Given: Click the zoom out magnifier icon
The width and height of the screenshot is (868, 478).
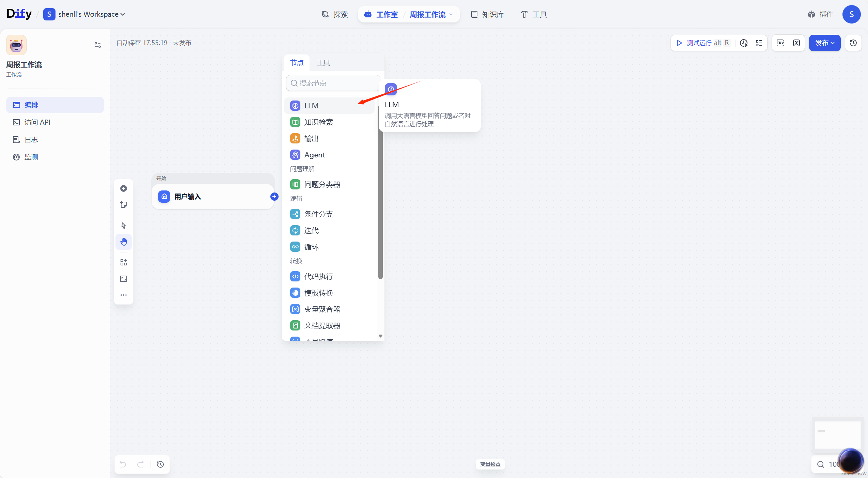Looking at the screenshot, I should coord(821,464).
